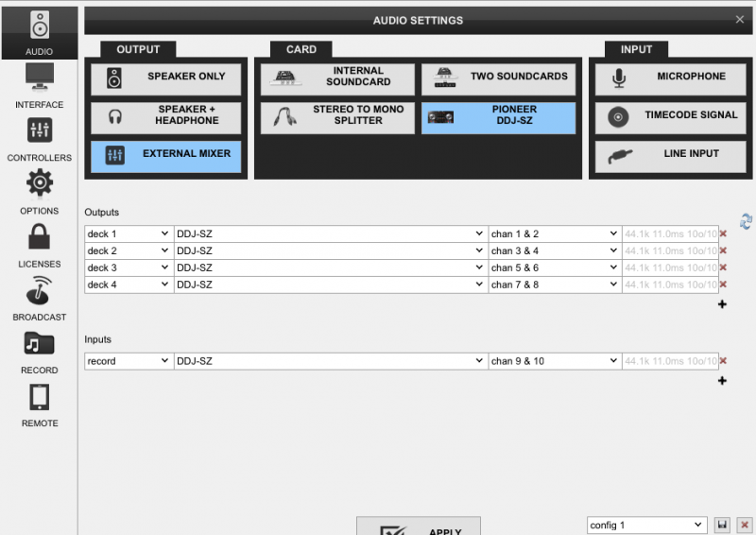Delete the current config preset

point(745,525)
